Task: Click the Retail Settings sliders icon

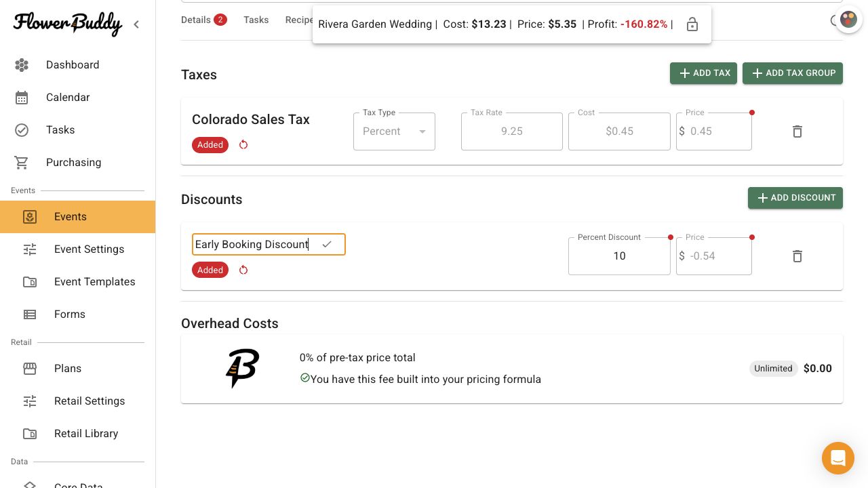Action: pyautogui.click(x=30, y=401)
